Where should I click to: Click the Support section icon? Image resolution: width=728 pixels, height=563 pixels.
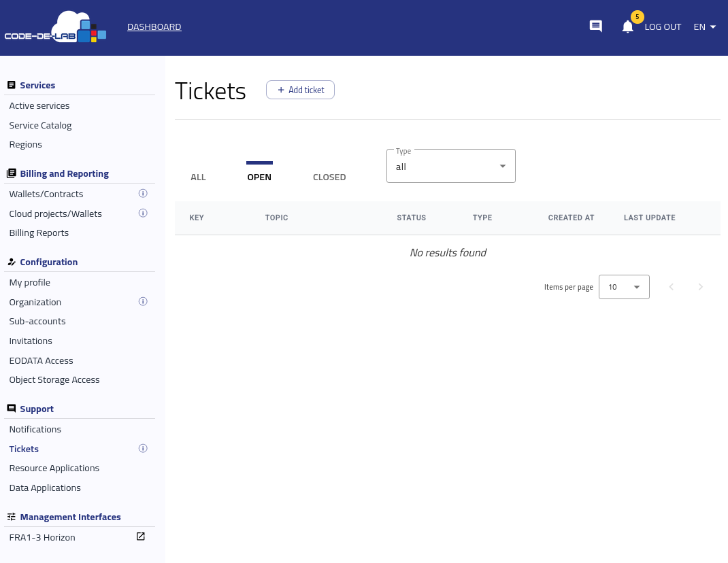(12, 409)
